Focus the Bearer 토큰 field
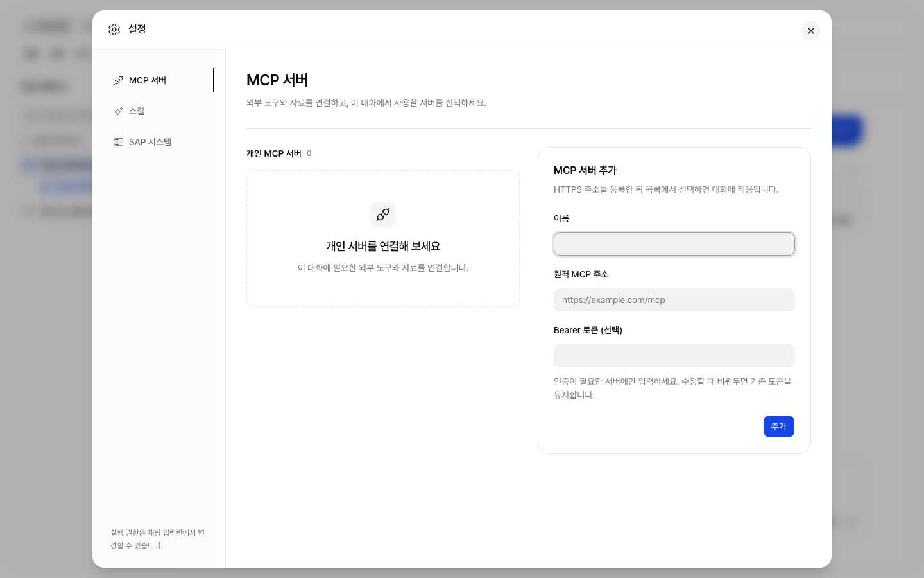This screenshot has width=924, height=578. tap(674, 356)
